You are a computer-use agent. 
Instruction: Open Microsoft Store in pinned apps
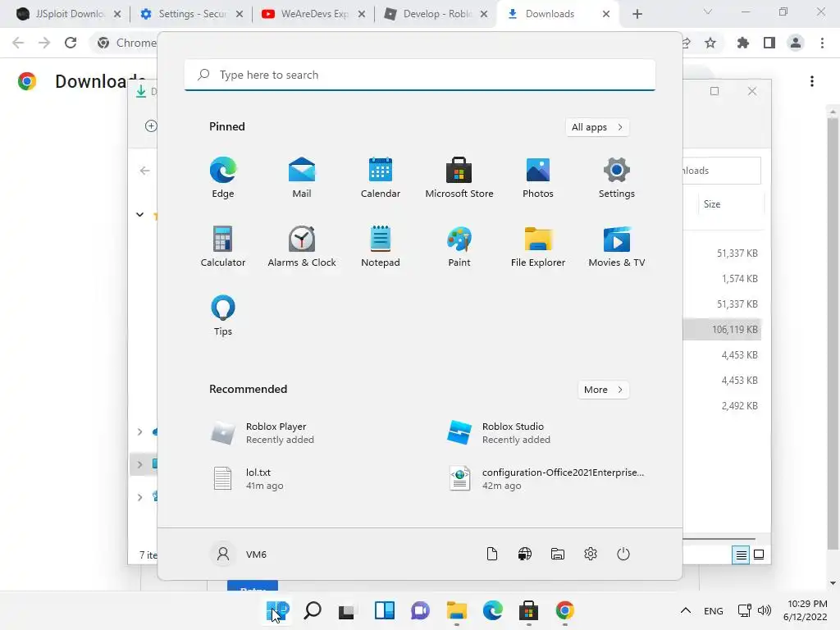pyautogui.click(x=459, y=177)
